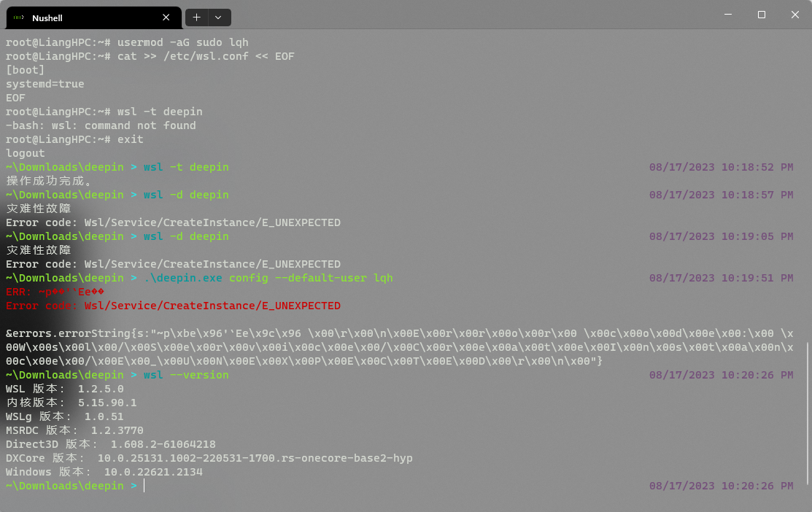Click the 操作成功完成 success message

coord(44,180)
